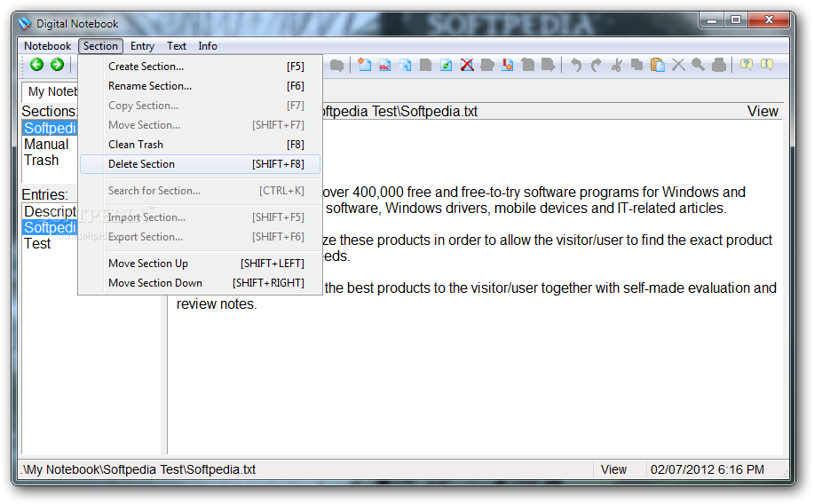Click the status bar date 02/07/2012 6:16 PM

point(707,469)
